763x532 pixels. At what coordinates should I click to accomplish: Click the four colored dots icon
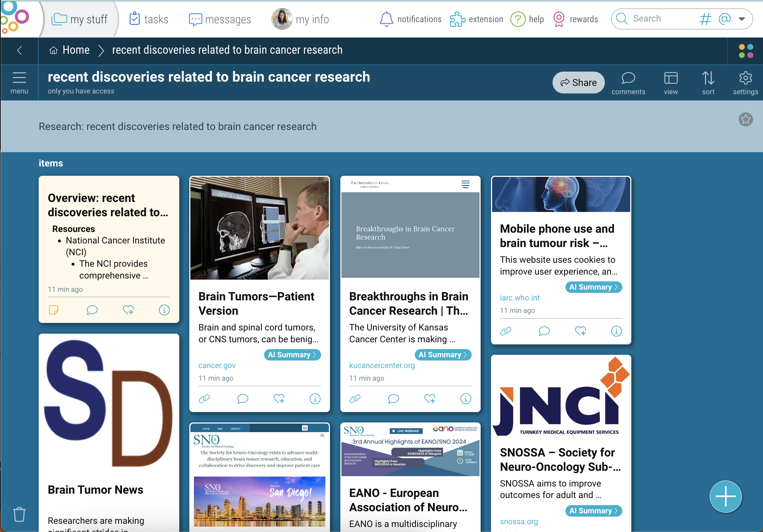tap(746, 51)
